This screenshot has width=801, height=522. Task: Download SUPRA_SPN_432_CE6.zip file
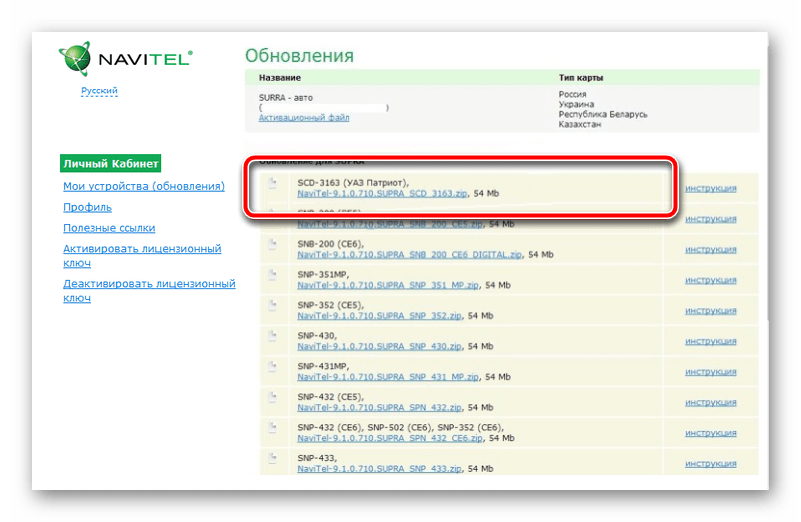pyautogui.click(x=390, y=438)
